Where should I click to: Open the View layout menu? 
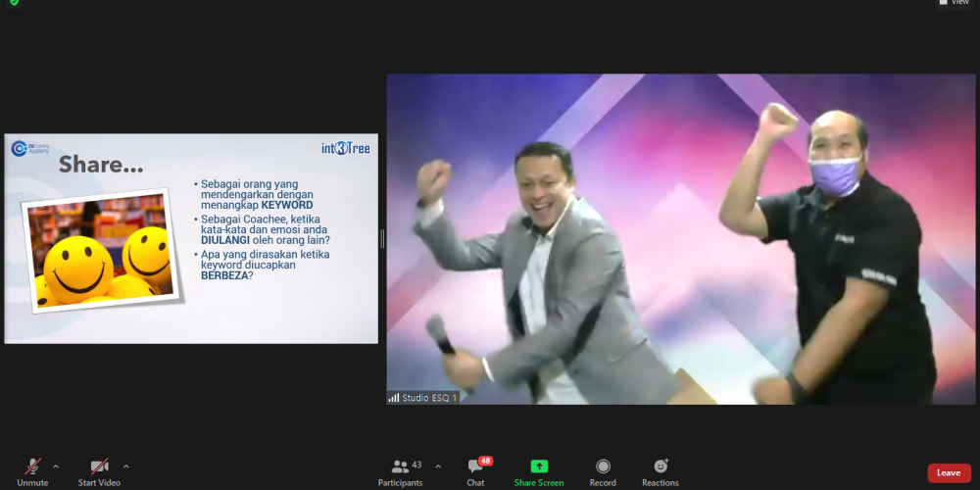955,3
